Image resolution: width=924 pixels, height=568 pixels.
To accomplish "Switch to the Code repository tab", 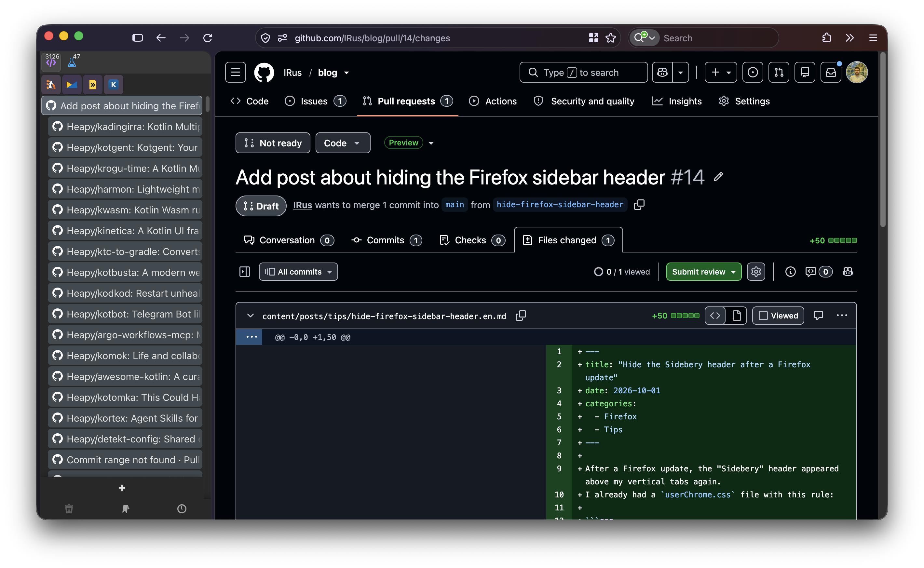I will coord(250,101).
